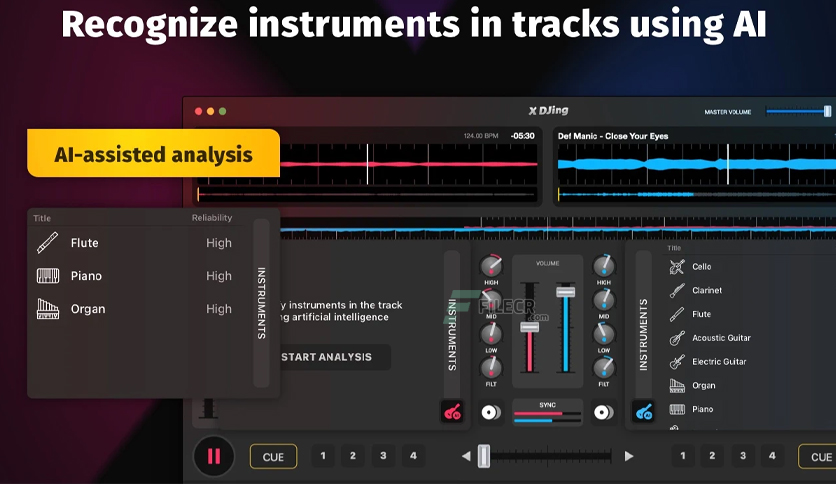Screen dimensions: 836x484
Task: Click the crossfader slider handle
Action: pyautogui.click(x=484, y=456)
